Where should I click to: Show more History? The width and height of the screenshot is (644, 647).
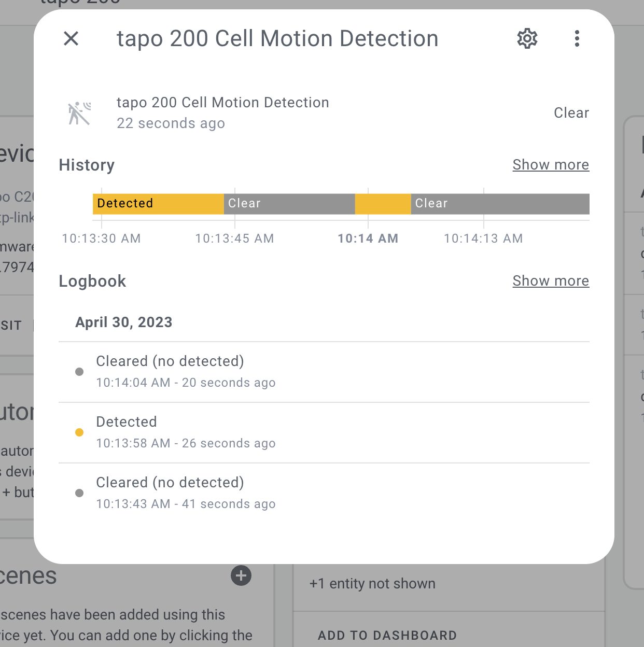551,165
